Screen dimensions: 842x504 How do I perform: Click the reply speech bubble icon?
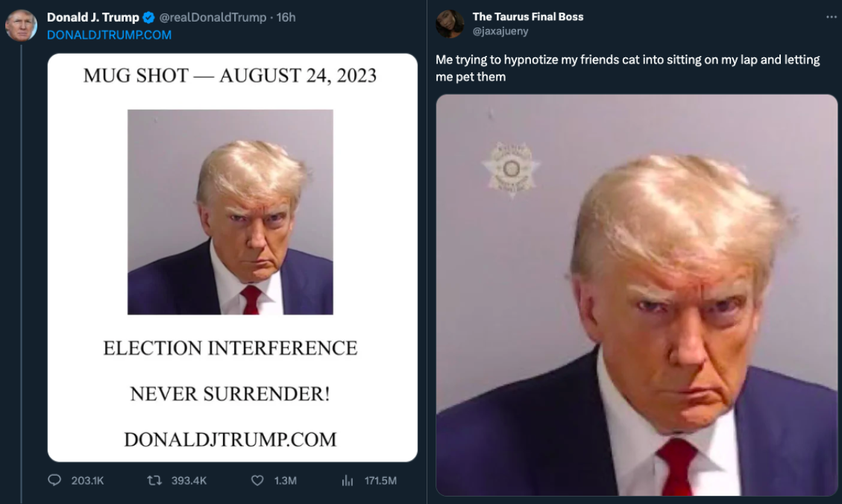tap(54, 480)
